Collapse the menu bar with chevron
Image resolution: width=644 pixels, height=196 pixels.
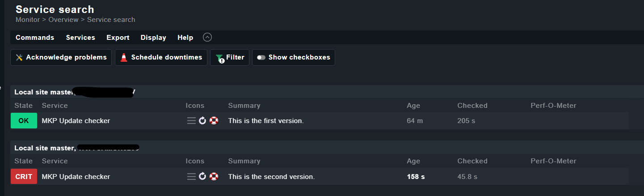click(x=207, y=37)
